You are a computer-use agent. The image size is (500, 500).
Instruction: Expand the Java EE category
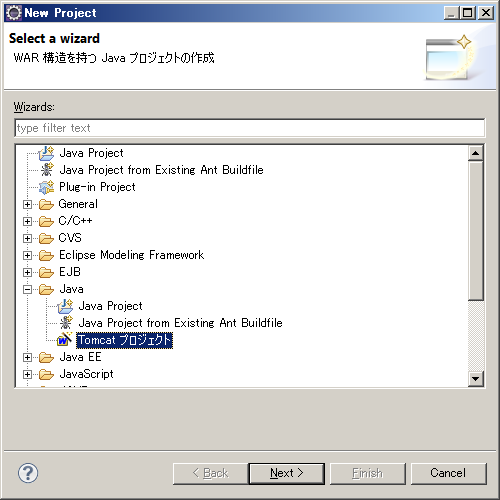(27, 357)
